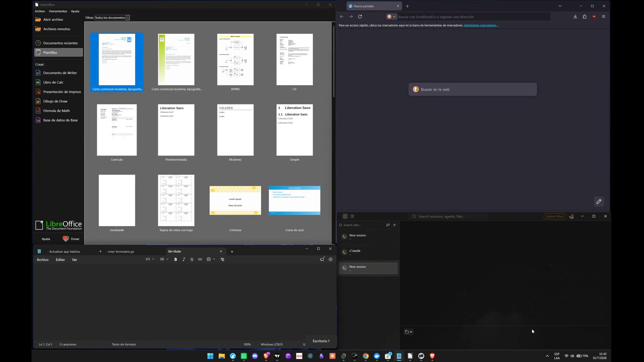Screen dimensions: 644x362
Task: Open Archivo menu in Notepad
Action: [43, 260]
